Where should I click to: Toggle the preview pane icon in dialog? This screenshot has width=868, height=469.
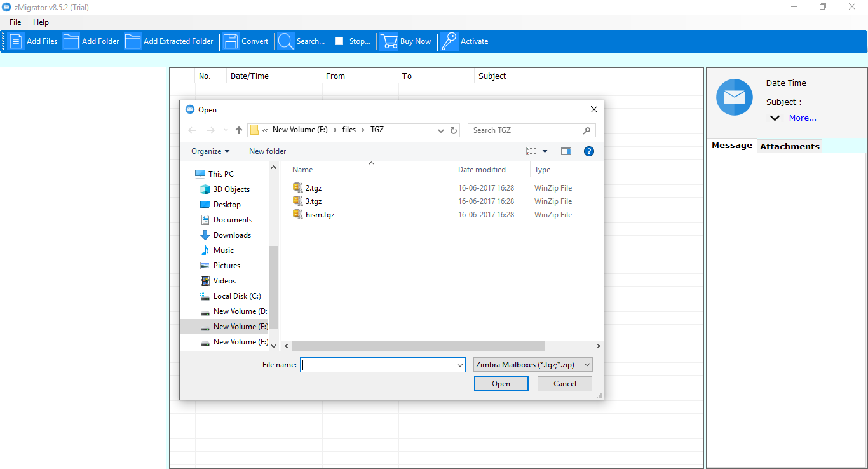tap(566, 151)
